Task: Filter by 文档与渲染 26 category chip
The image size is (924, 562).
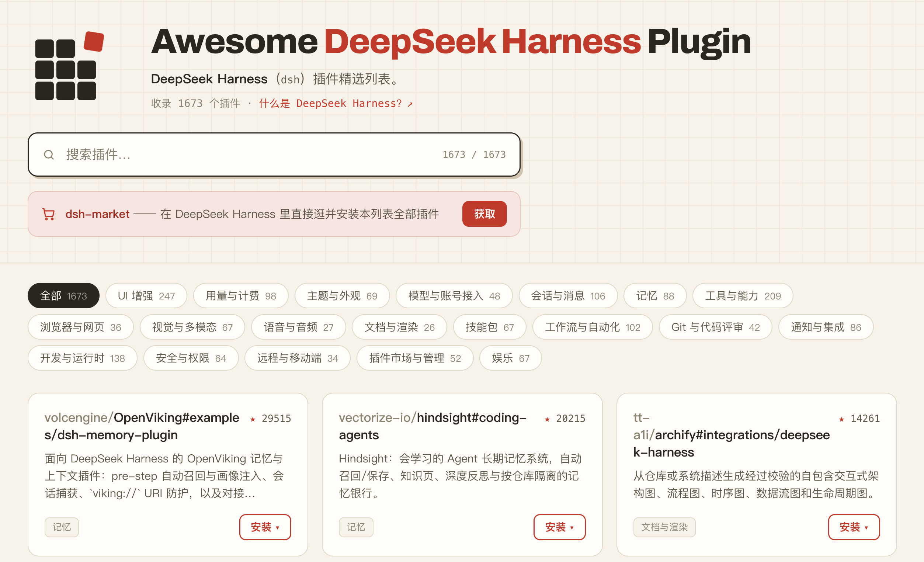Action: pyautogui.click(x=399, y=327)
